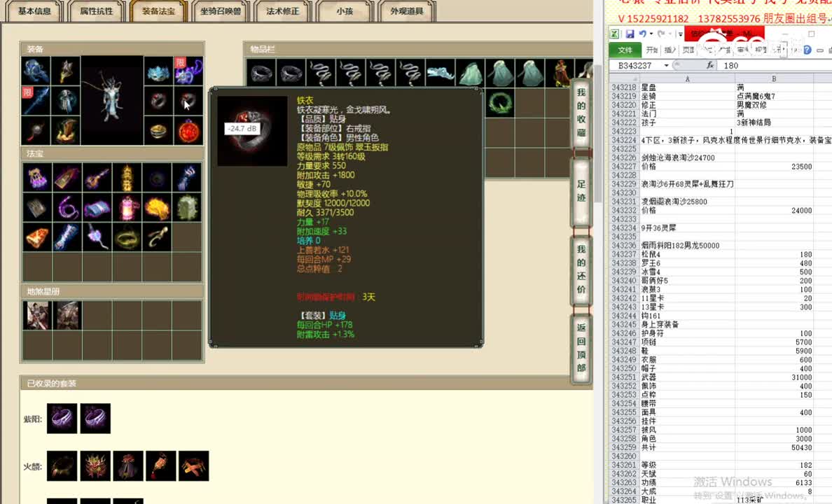The width and height of the screenshot is (832, 504).
Task: Click the 返回顶部 side button
Action: pos(581,348)
